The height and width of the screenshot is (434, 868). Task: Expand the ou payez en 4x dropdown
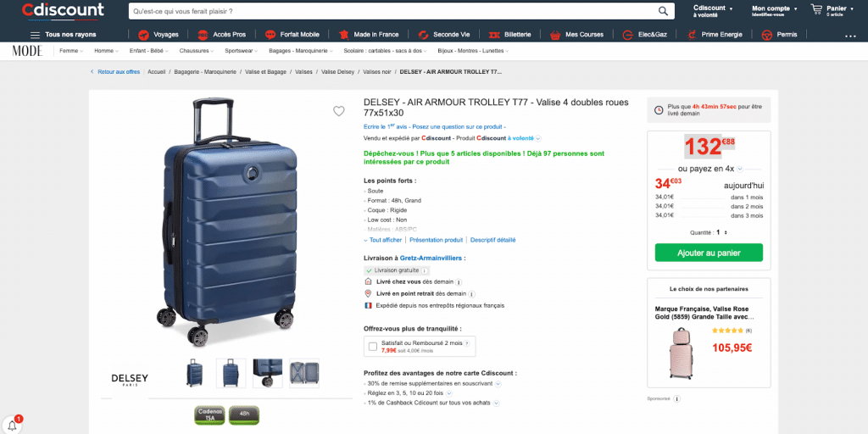click(x=740, y=169)
